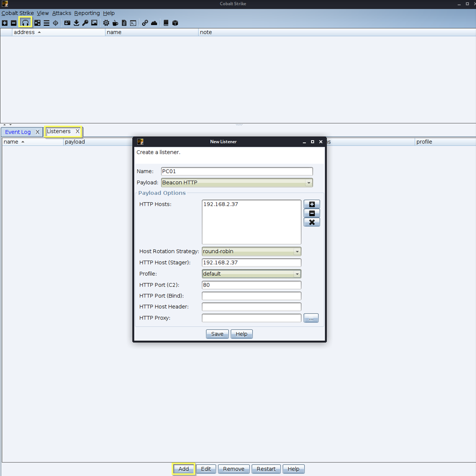Click the coffee cup toolbar icon
The height and width of the screenshot is (476, 476).
pos(115,23)
